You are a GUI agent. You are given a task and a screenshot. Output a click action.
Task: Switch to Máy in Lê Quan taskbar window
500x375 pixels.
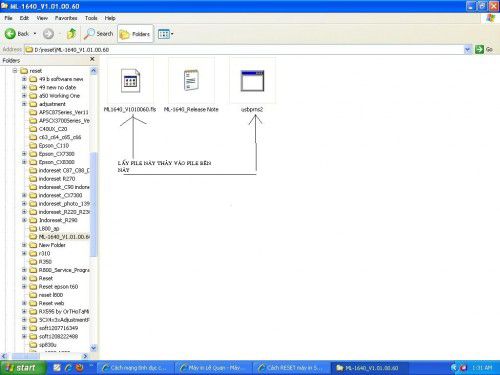coord(213,368)
